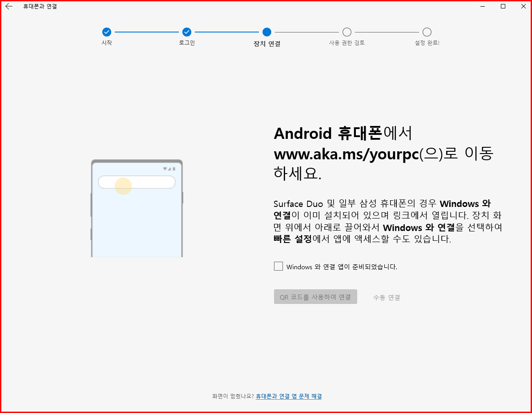The image size is (532, 413).
Task: Select the 장치 연결 step circle
Action: point(267,32)
